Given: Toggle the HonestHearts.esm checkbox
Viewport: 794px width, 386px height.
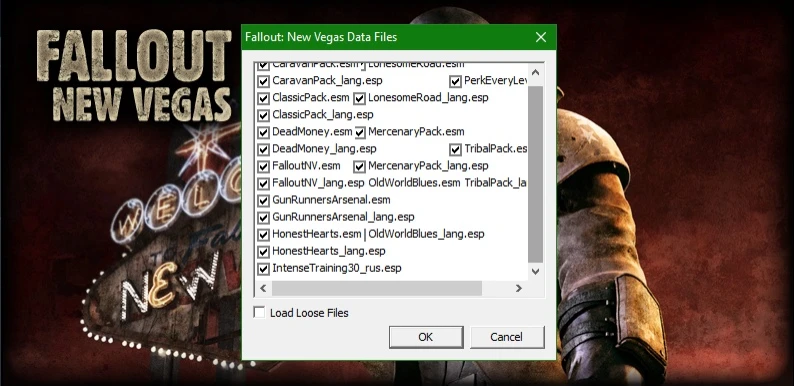Looking at the screenshot, I should 263,235.
